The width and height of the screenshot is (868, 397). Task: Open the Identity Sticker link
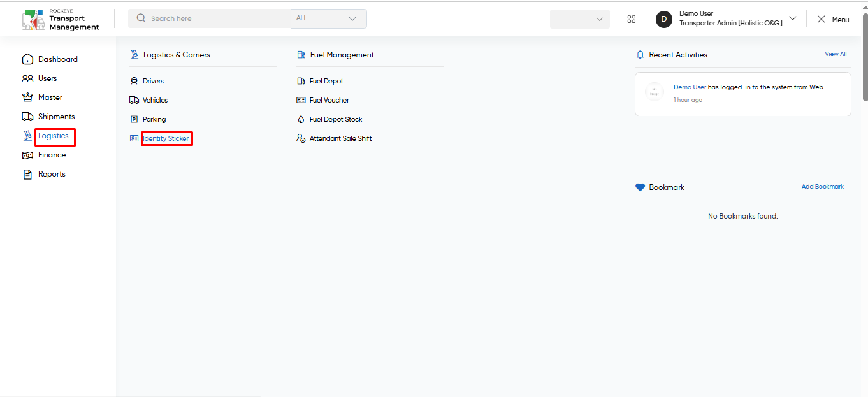(x=166, y=138)
